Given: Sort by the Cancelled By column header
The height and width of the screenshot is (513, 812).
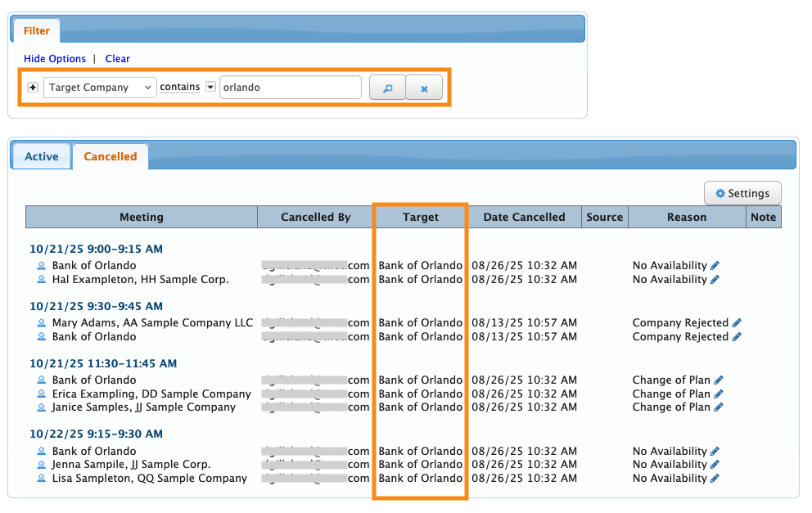Looking at the screenshot, I should point(316,217).
